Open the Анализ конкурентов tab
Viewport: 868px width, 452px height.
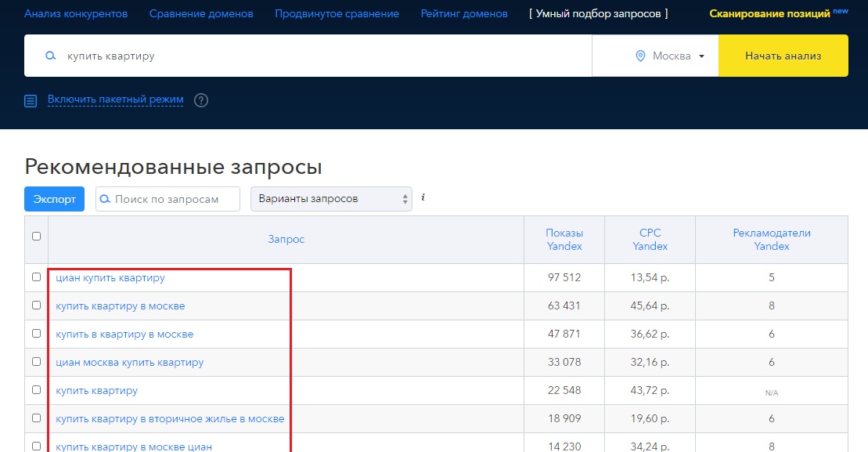76,14
